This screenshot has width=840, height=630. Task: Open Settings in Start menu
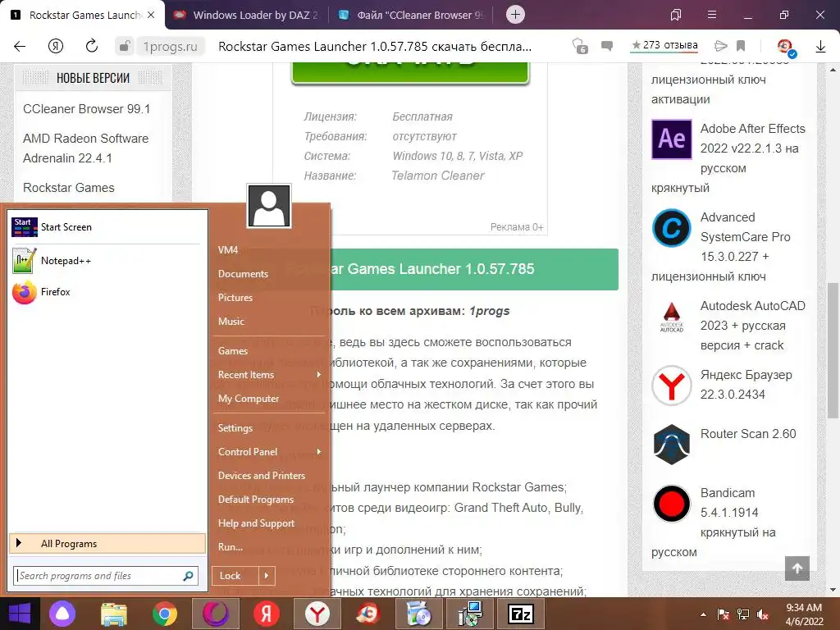235,428
